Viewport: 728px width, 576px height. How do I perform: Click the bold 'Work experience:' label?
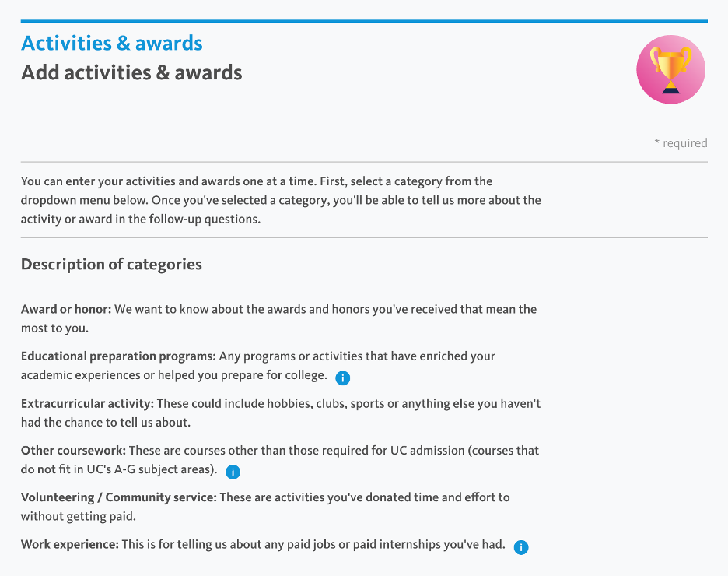pos(70,544)
